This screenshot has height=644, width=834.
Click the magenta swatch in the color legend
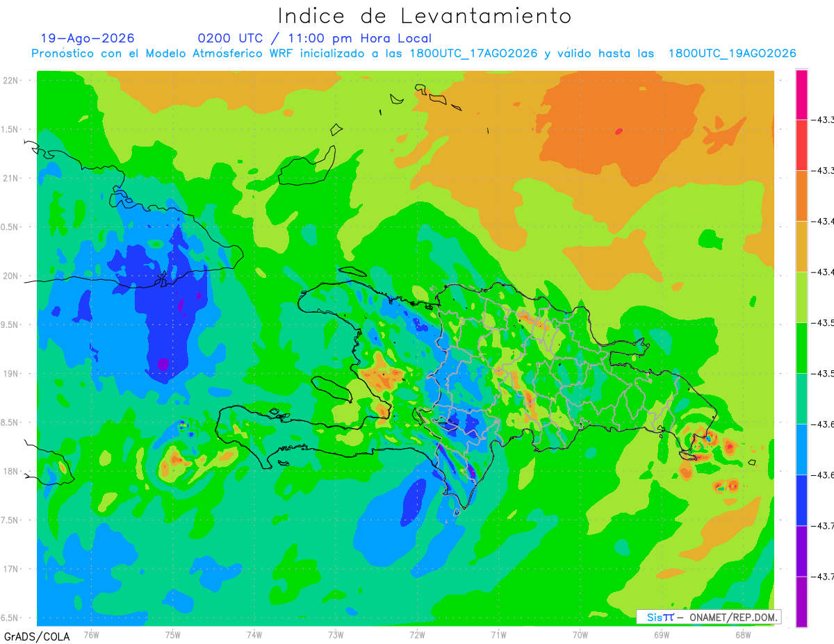pos(801,94)
